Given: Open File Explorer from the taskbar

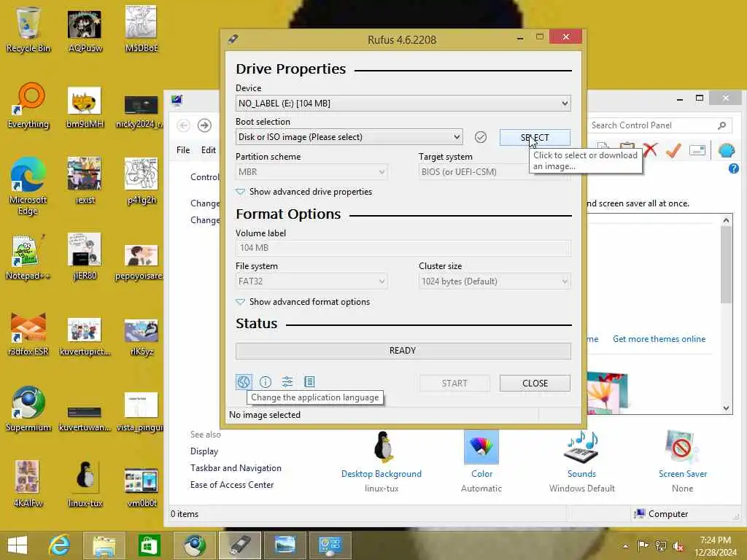Looking at the screenshot, I should pyautogui.click(x=104, y=545).
